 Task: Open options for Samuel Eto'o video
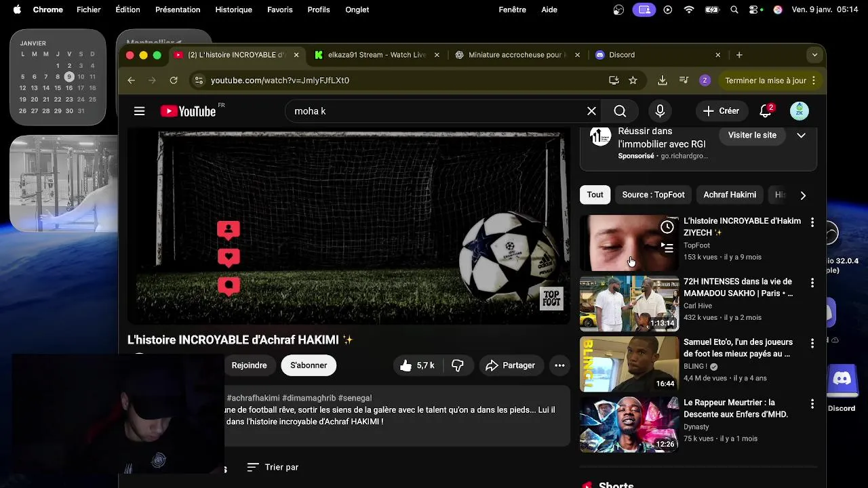point(812,343)
